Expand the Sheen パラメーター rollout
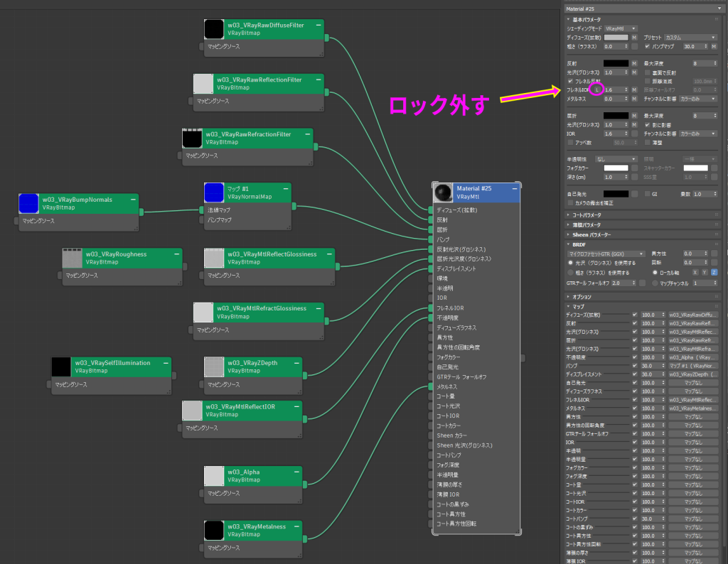The height and width of the screenshot is (564, 728). pos(591,234)
